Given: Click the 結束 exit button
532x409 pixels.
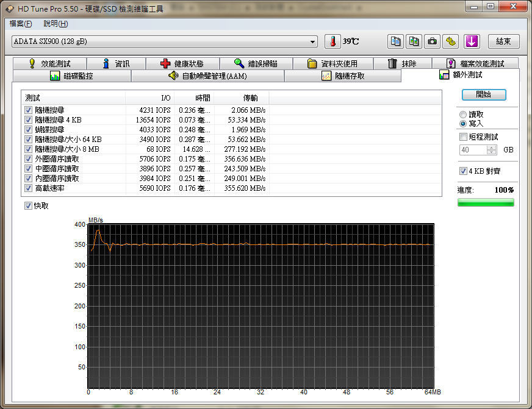Looking at the screenshot, I should 503,41.
